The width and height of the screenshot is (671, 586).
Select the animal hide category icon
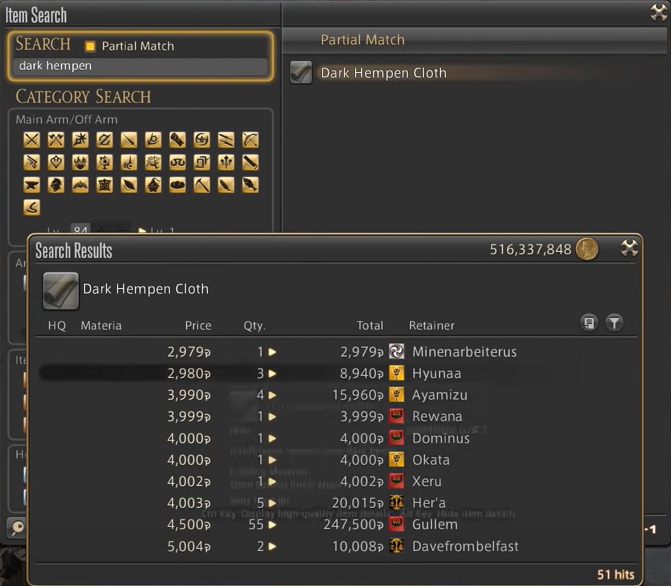[x=104, y=185]
